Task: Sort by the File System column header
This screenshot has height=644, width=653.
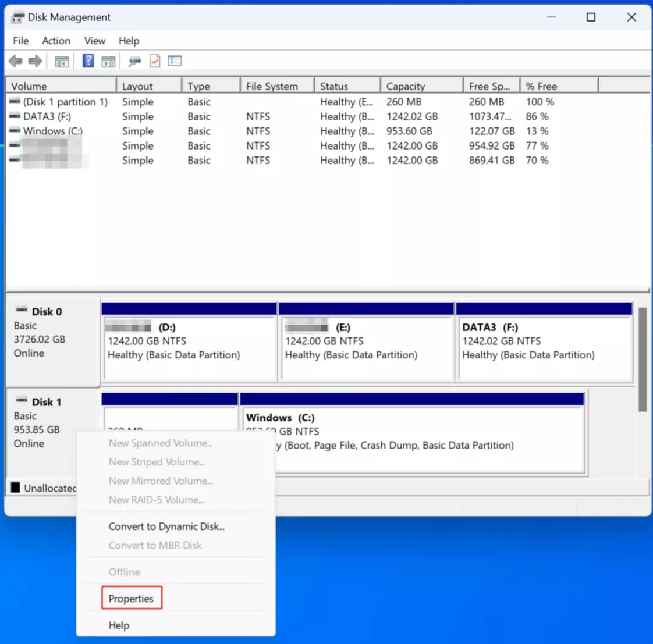Action: (x=272, y=86)
